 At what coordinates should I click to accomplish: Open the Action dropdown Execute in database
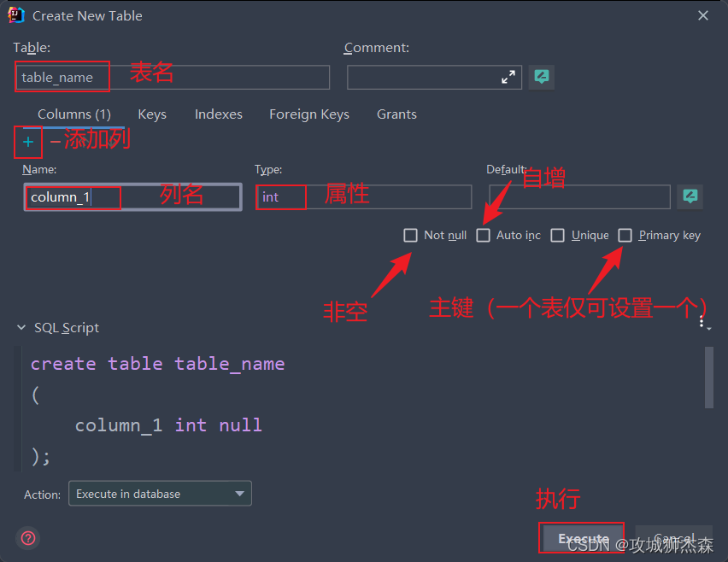pos(160,494)
